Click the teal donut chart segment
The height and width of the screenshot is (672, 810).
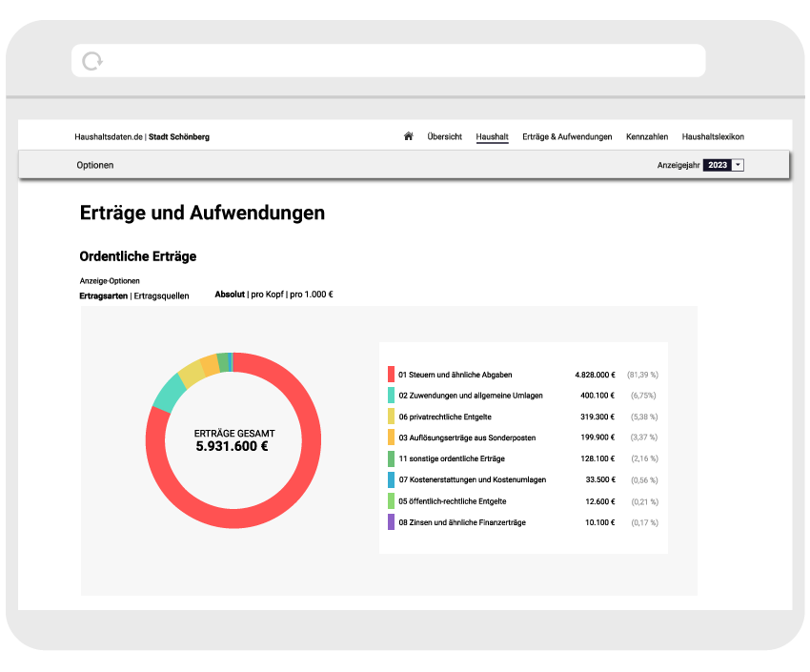tap(169, 393)
